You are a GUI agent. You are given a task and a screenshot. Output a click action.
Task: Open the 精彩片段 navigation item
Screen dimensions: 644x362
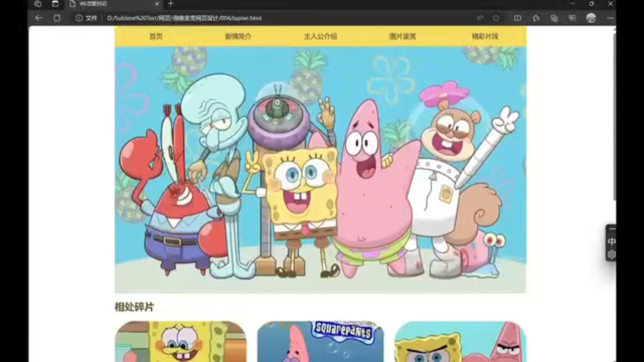(485, 36)
